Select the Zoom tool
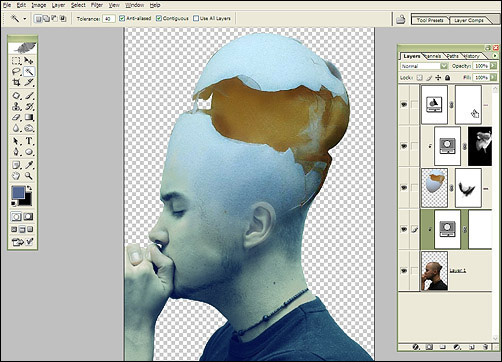This screenshot has height=362, width=502. coord(29,176)
